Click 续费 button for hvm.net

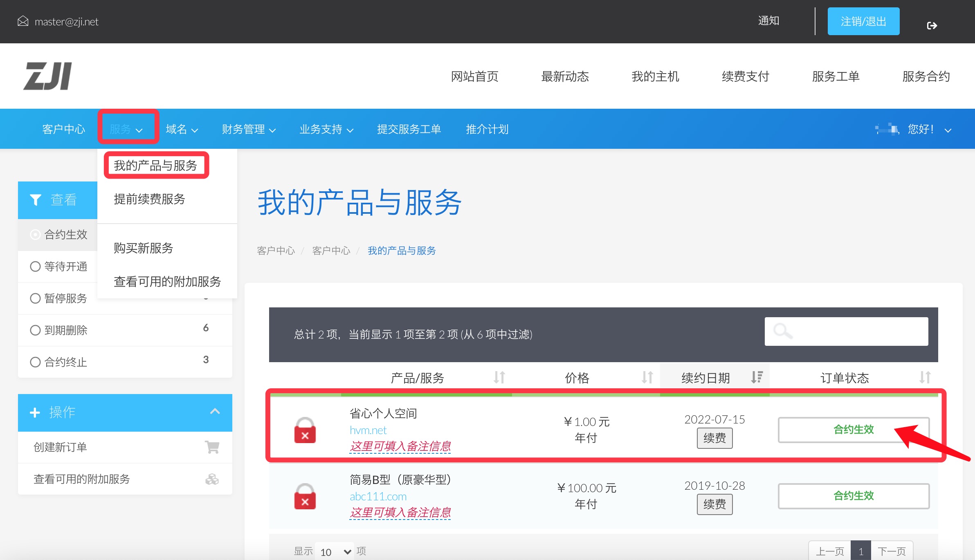(714, 438)
